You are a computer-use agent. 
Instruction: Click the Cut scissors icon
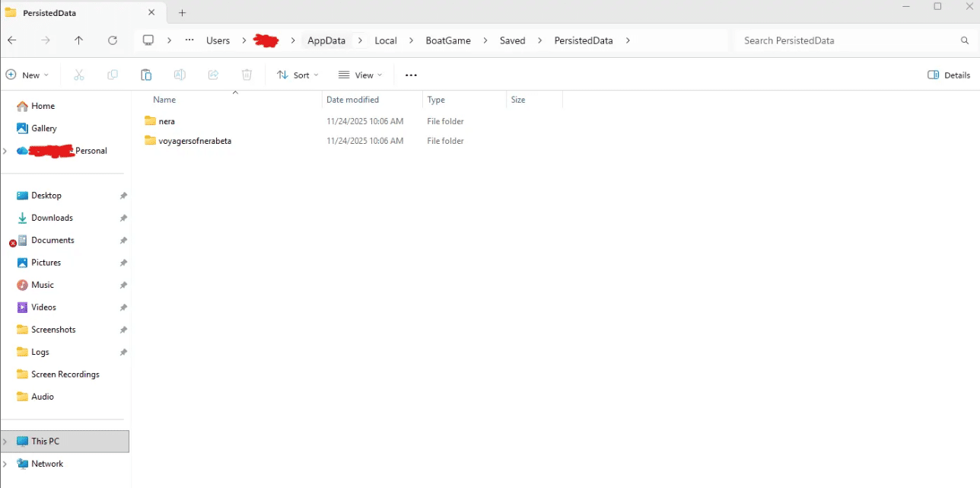tap(79, 75)
